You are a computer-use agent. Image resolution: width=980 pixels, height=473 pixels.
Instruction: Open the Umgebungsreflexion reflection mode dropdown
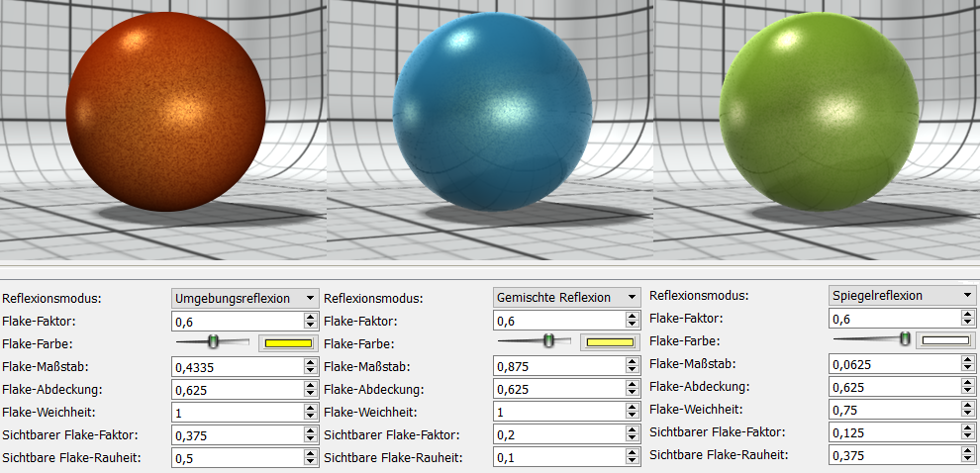tap(245, 298)
